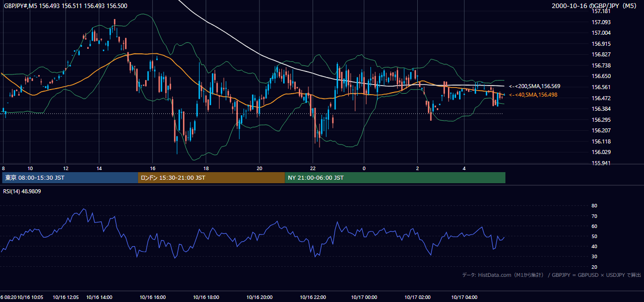
Task: Click RSI scale value 40
Action: 594,246
